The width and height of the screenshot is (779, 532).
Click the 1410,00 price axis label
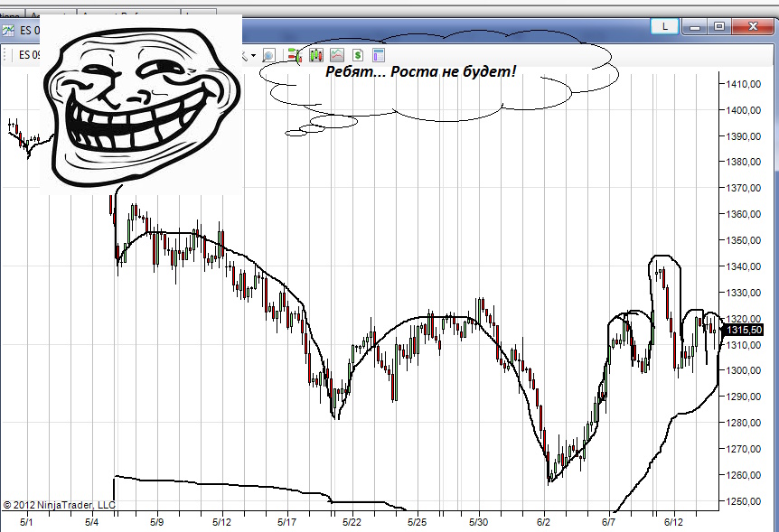(x=743, y=84)
